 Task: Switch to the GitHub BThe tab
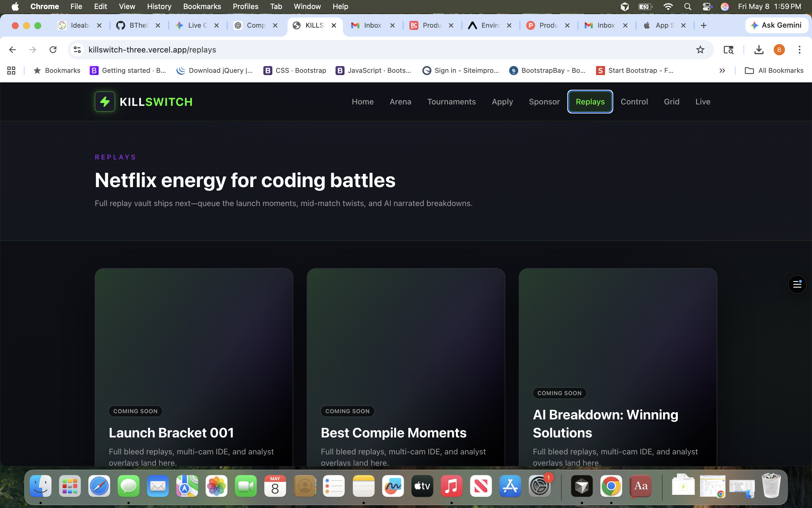[x=138, y=25]
